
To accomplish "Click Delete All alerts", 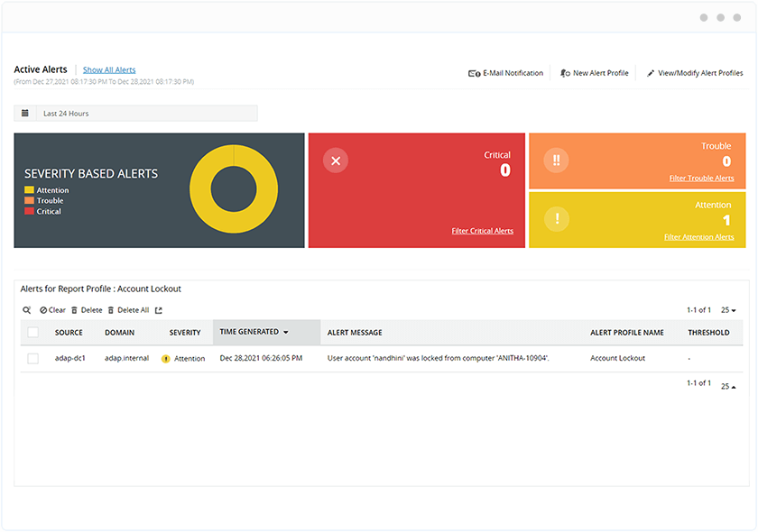I will (x=128, y=310).
